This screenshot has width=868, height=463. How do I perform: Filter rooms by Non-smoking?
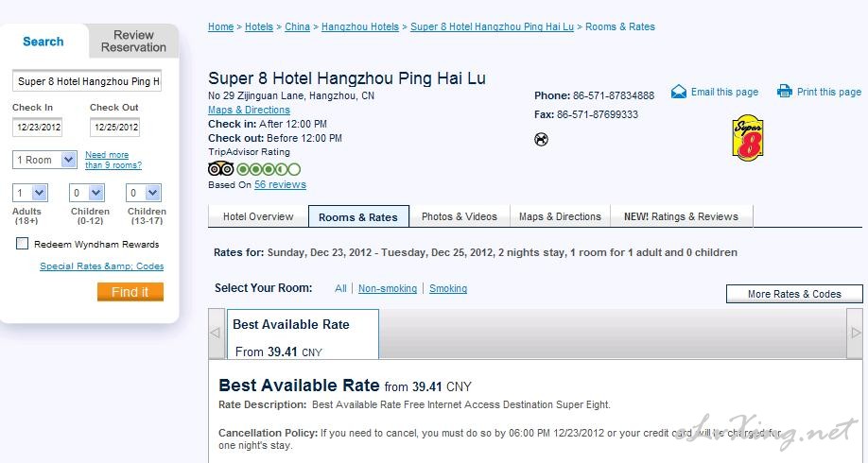click(388, 288)
